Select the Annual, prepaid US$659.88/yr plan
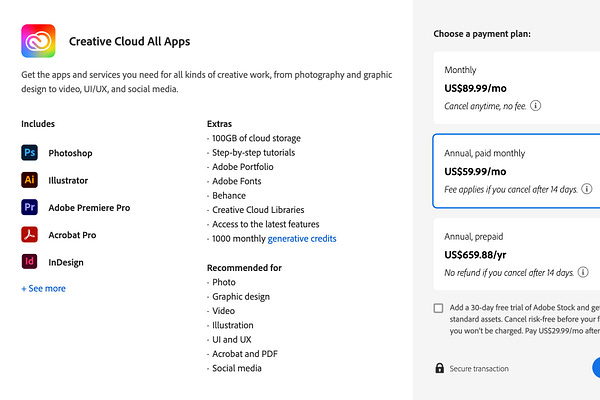 pos(517,254)
